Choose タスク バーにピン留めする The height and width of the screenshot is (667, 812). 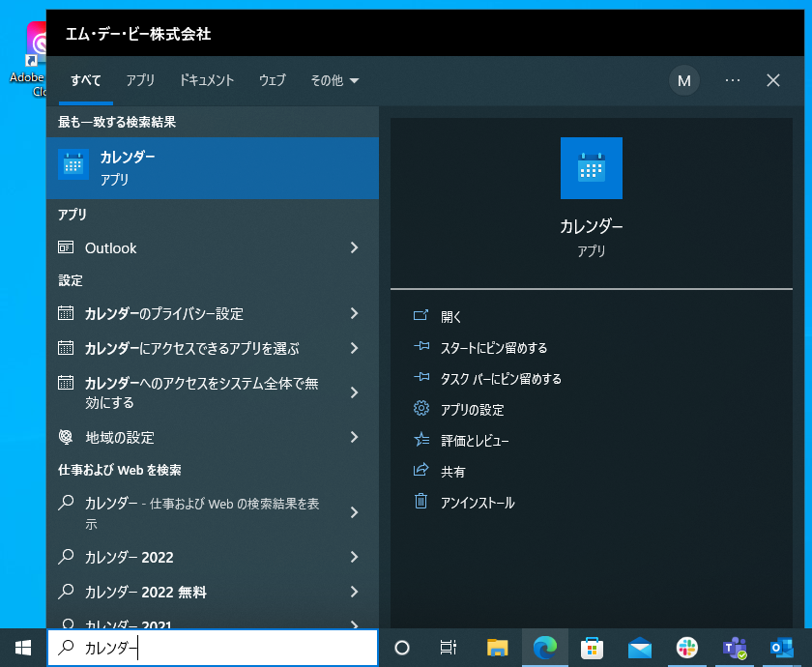501,379
